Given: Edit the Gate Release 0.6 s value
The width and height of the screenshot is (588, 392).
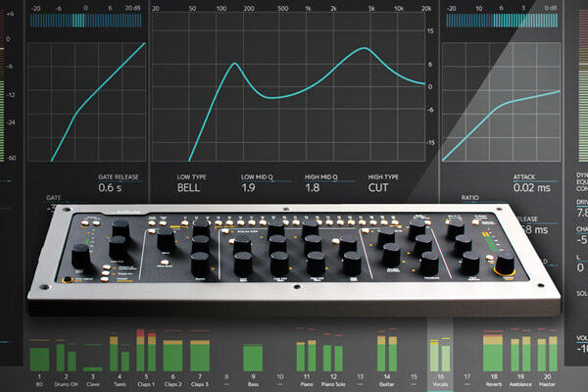Looking at the screenshot, I should tap(110, 187).
